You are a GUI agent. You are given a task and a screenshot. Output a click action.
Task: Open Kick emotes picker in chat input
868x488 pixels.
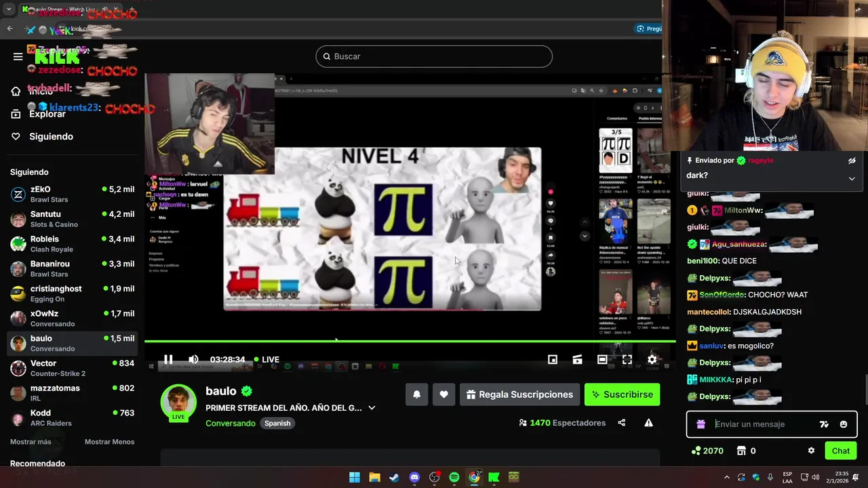coord(824,424)
